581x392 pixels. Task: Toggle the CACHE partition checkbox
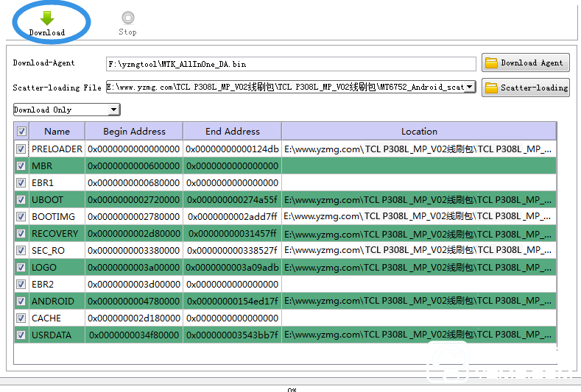21,318
